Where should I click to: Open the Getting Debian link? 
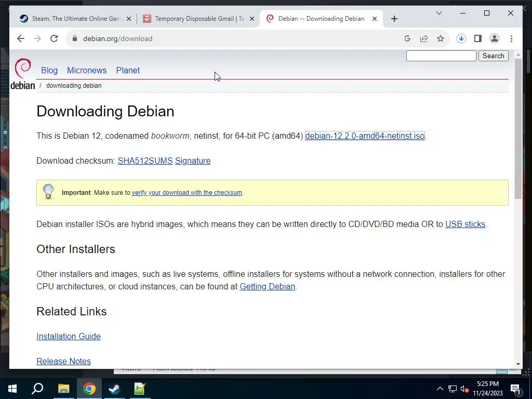coord(268,287)
